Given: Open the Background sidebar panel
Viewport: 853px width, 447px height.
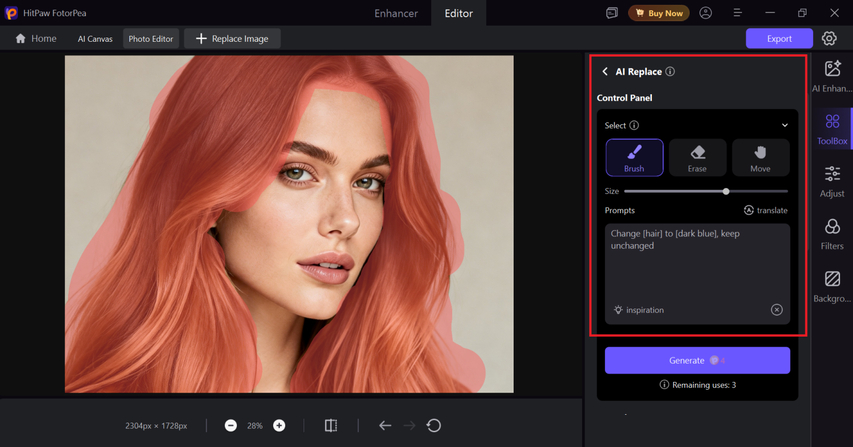Looking at the screenshot, I should coord(832,287).
